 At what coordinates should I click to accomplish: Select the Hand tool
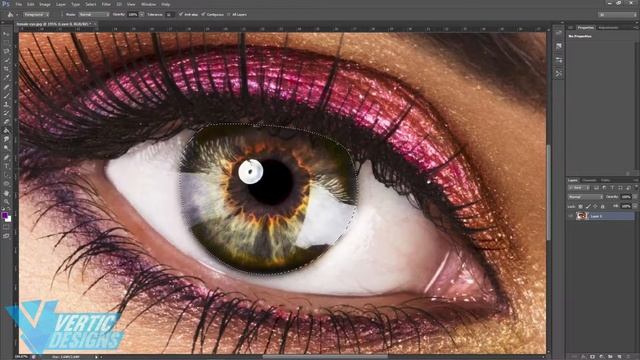6,193
